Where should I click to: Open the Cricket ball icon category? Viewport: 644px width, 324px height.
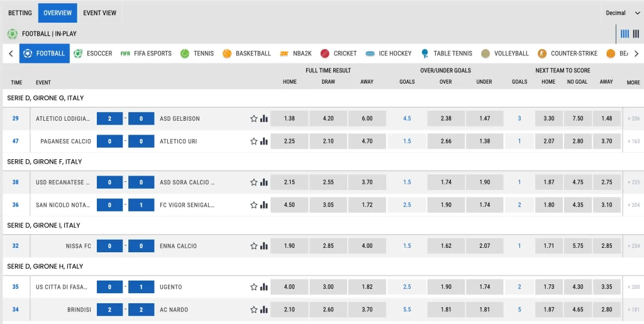[325, 53]
